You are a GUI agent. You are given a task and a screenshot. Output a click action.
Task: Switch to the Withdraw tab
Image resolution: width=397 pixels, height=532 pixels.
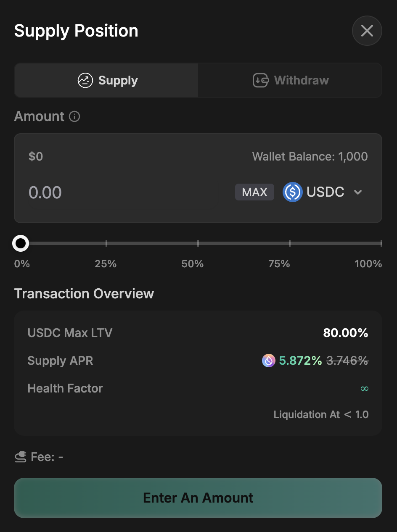290,80
